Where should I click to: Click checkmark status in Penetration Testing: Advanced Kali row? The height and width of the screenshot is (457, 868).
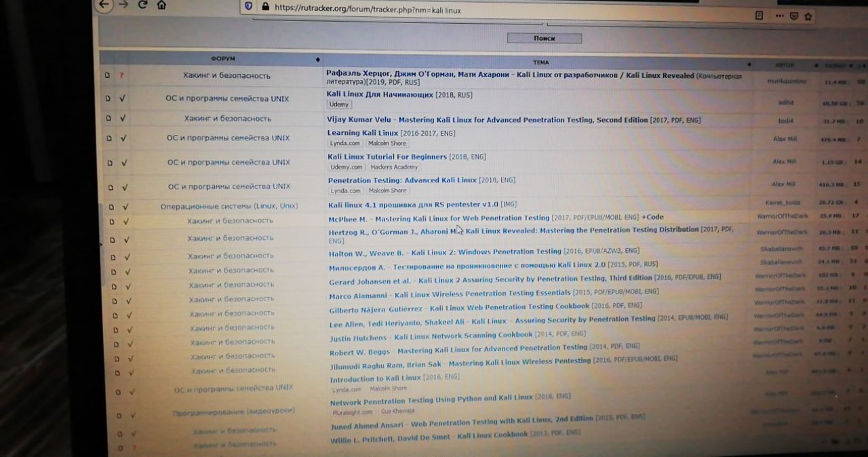125,187
